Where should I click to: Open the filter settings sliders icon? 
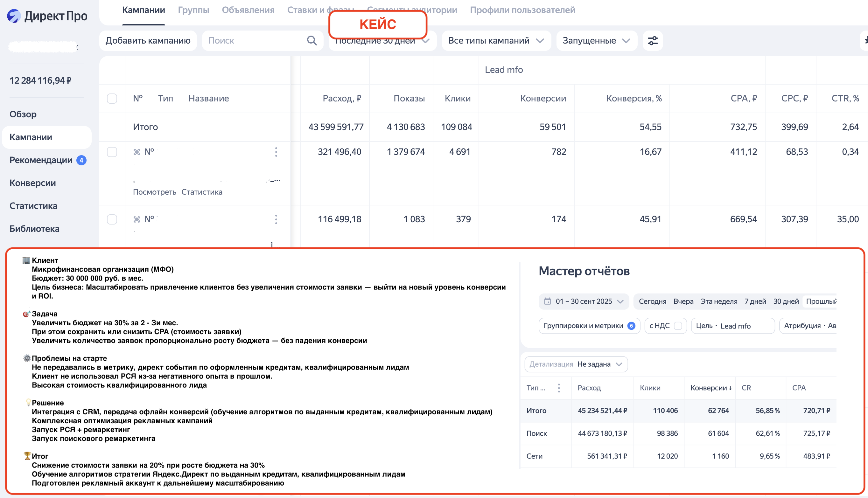coord(653,41)
